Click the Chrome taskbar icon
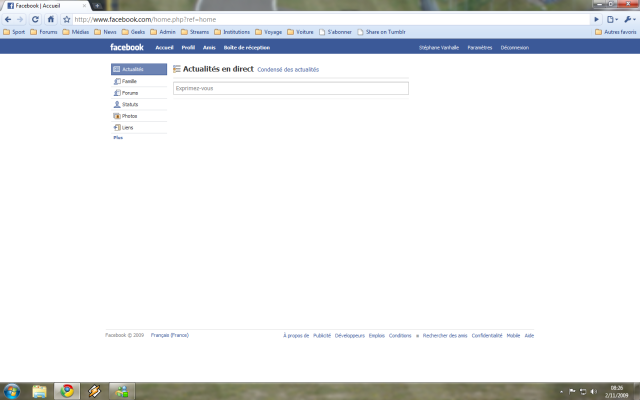The height and width of the screenshot is (400, 640). click(x=67, y=391)
